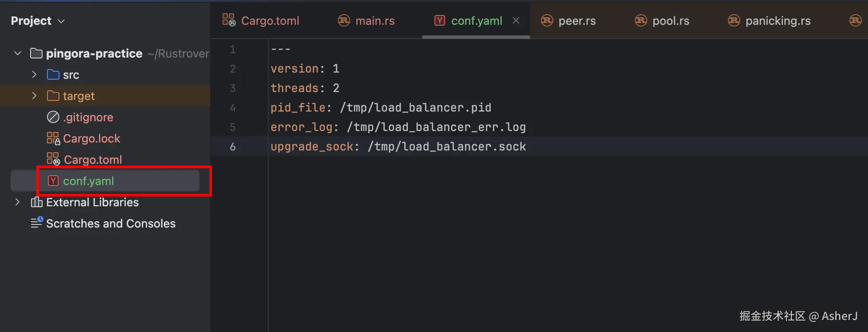Click the External Libraries icon
The width and height of the screenshot is (868, 332).
coord(36,202)
